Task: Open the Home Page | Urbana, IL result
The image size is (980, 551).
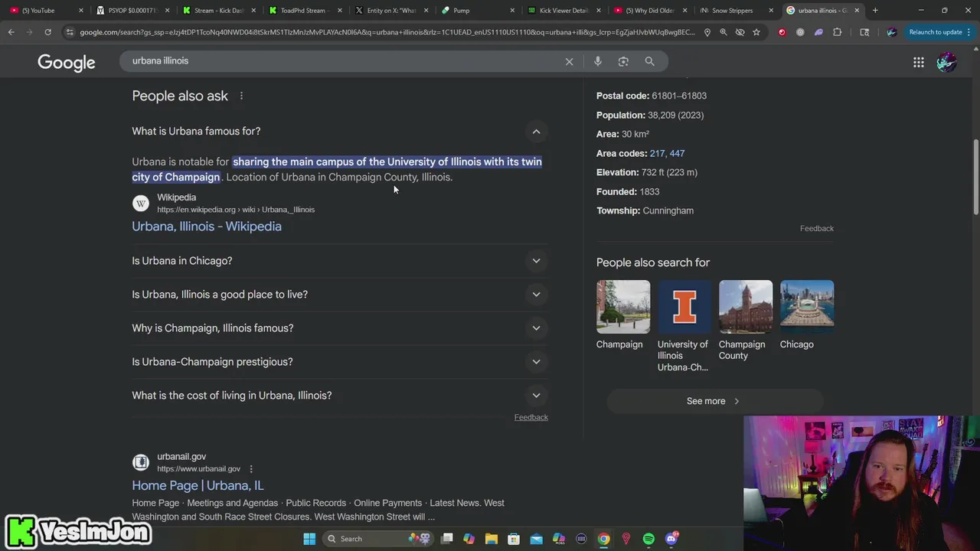Action: click(x=198, y=485)
